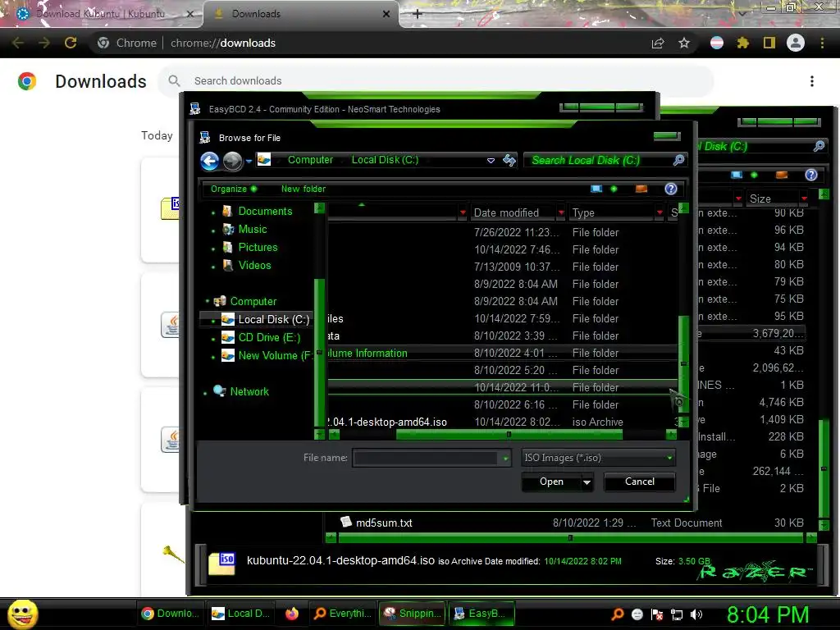Viewport: 840px width, 630px height.
Task: Select CD Drive (E:) in navigation pane
Action: click(x=269, y=337)
